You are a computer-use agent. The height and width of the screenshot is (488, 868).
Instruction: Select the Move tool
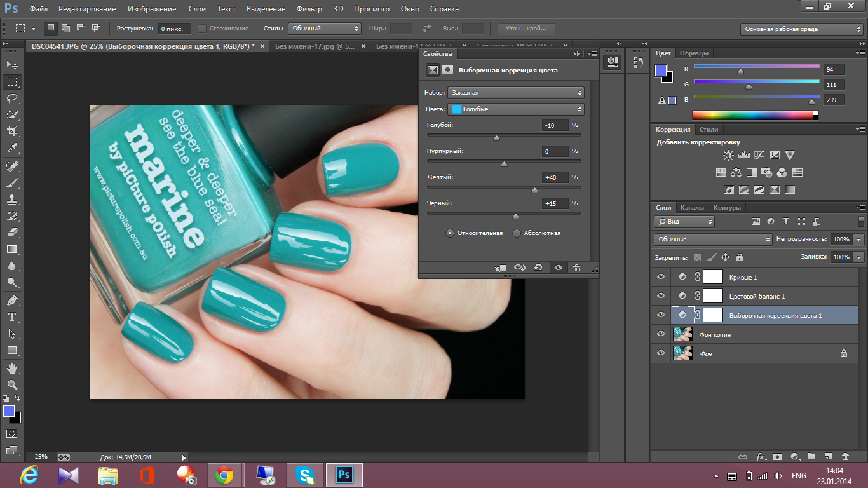[12, 65]
